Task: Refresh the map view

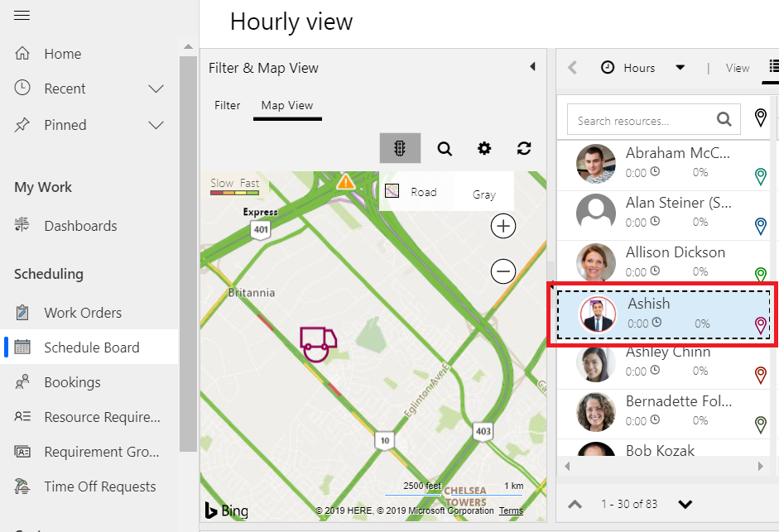Action: click(523, 148)
